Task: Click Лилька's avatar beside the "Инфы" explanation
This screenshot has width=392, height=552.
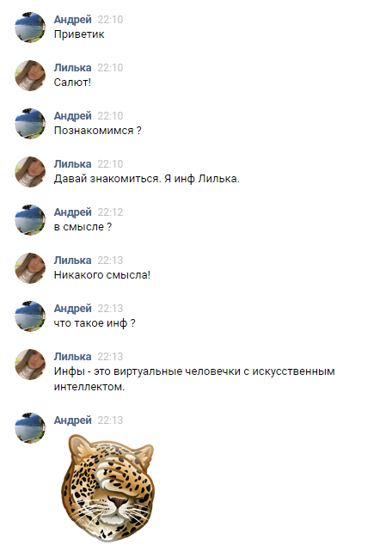Action: coord(30,365)
